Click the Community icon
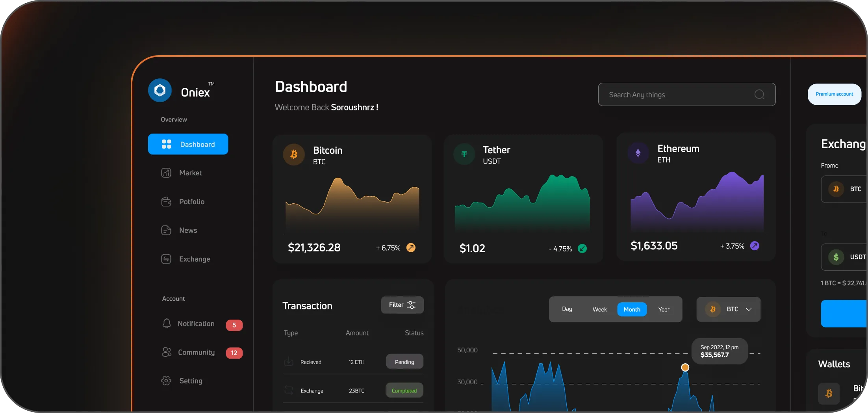This screenshot has width=868, height=413. coord(166,352)
